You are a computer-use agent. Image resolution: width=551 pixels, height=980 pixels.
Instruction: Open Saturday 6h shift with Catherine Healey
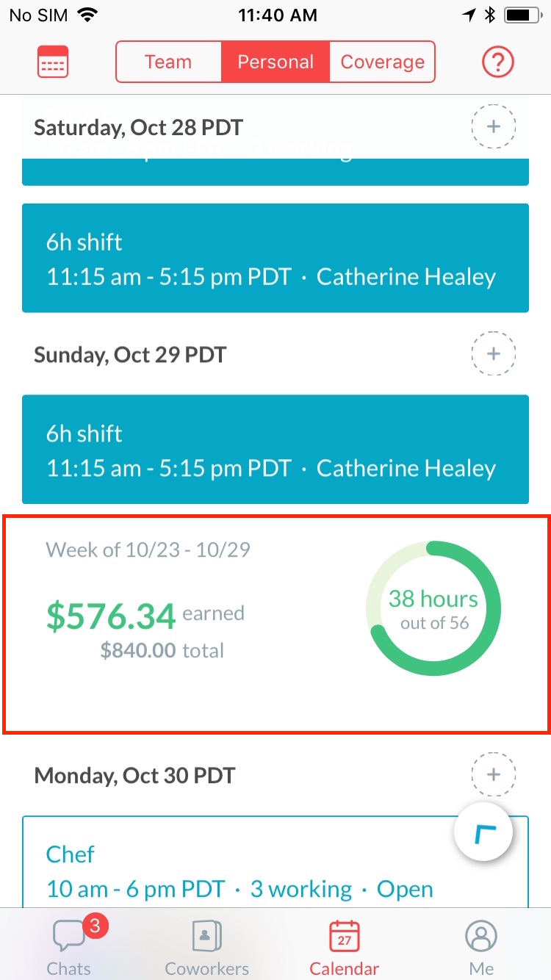coord(275,258)
